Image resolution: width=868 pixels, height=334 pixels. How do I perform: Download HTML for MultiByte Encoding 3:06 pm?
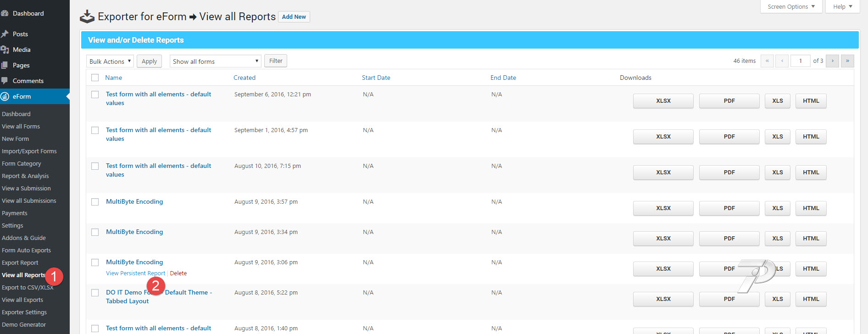tap(811, 269)
